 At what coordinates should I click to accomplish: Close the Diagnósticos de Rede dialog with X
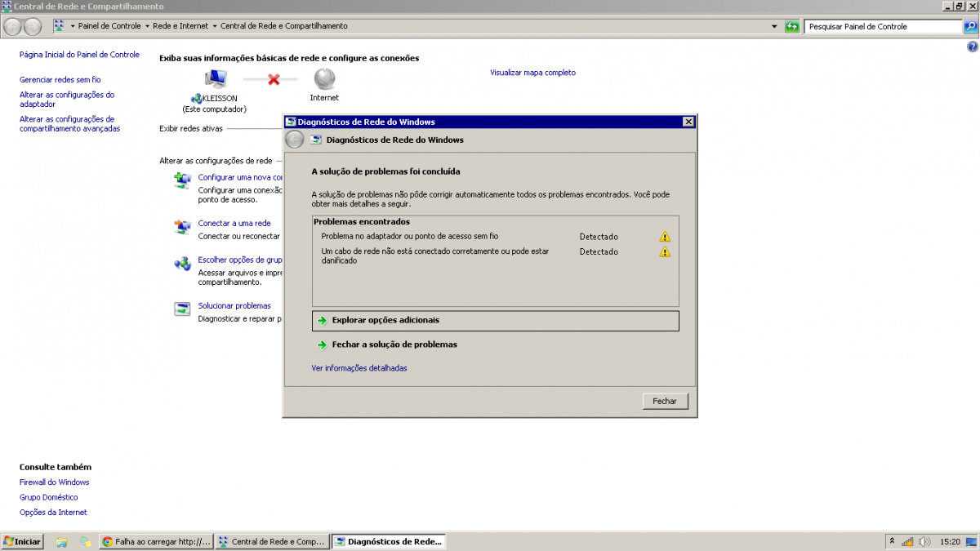[x=688, y=122]
